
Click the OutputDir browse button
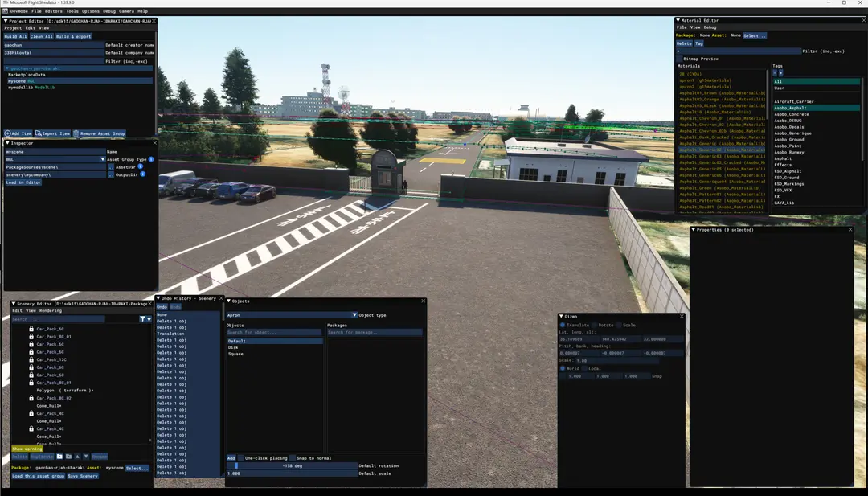pos(111,174)
